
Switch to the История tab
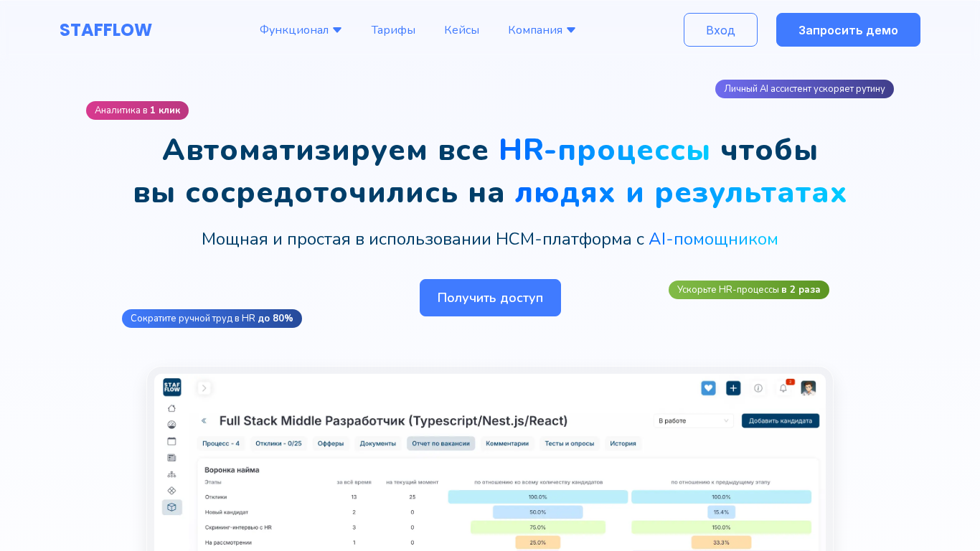click(623, 443)
